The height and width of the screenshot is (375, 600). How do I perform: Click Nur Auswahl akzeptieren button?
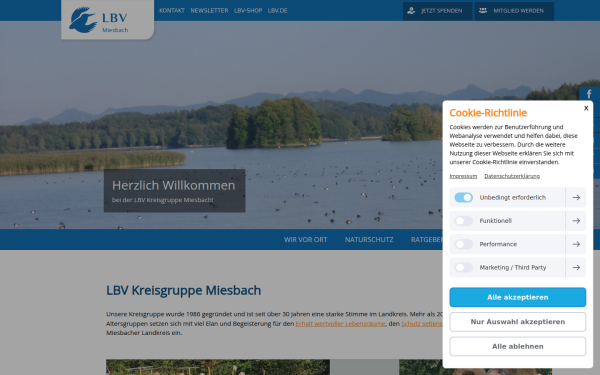[x=517, y=322]
